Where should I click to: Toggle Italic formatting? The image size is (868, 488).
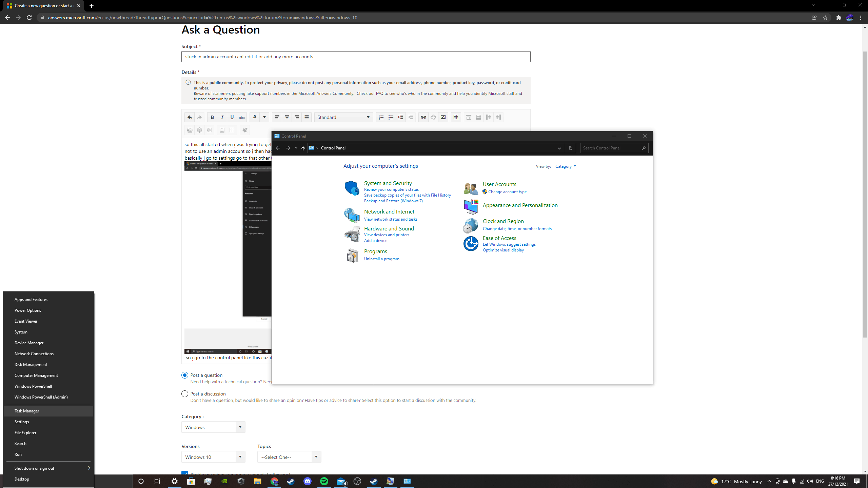tap(222, 117)
